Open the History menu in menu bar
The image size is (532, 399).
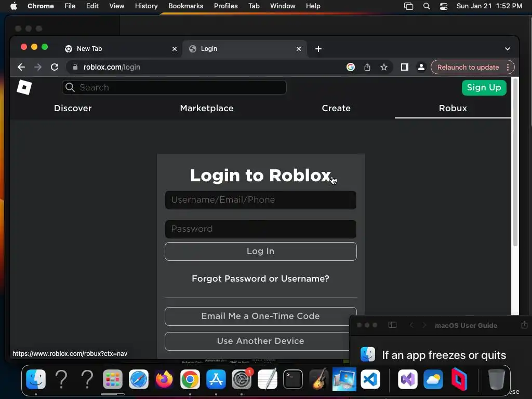coord(146,6)
